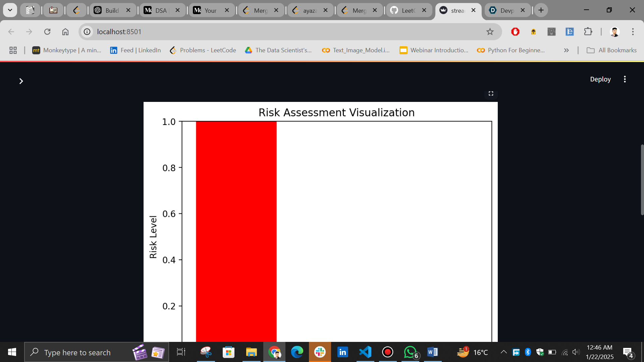Open a new browser tab
Image resolution: width=644 pixels, height=362 pixels.
click(x=541, y=10)
